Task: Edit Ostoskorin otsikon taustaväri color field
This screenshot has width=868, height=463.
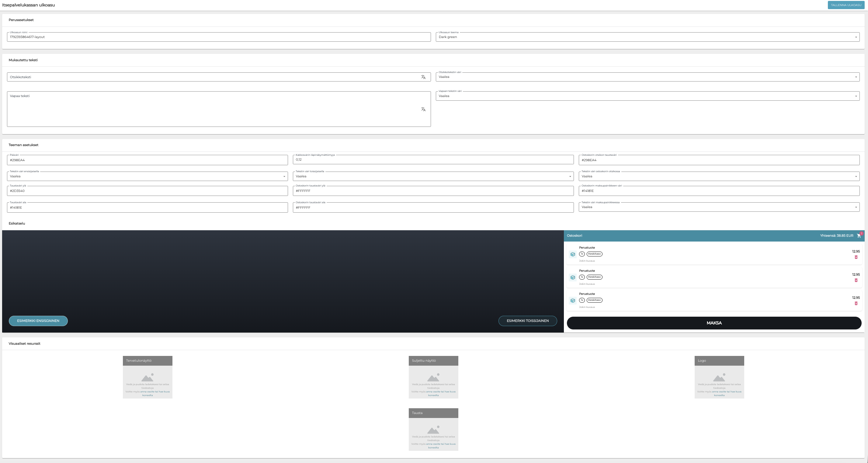Action: (x=719, y=160)
